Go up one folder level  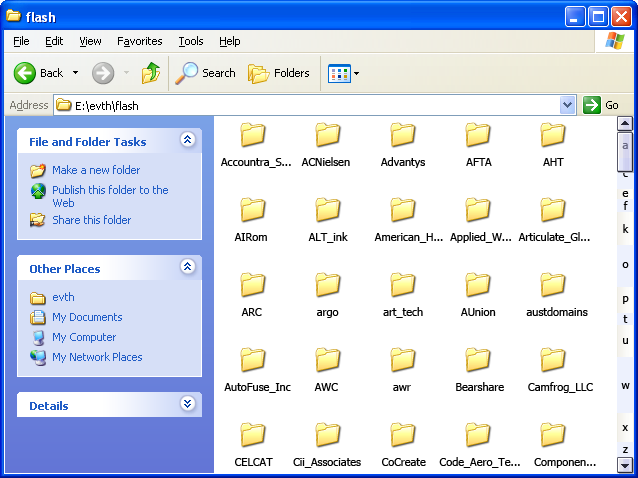151,73
